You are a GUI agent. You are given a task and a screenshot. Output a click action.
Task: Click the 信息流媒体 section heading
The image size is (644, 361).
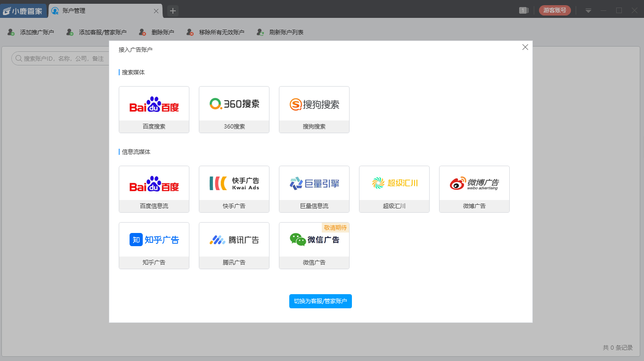[x=136, y=152]
